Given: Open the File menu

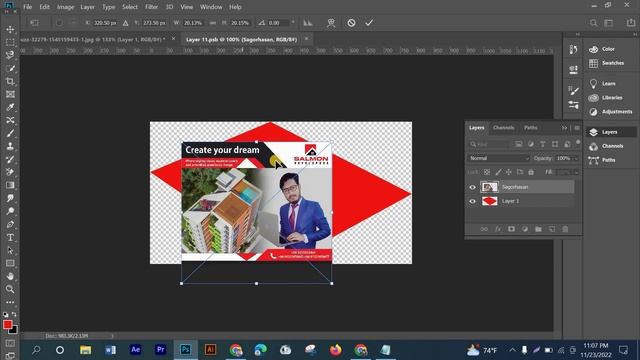Looking at the screenshot, I should coord(27,7).
